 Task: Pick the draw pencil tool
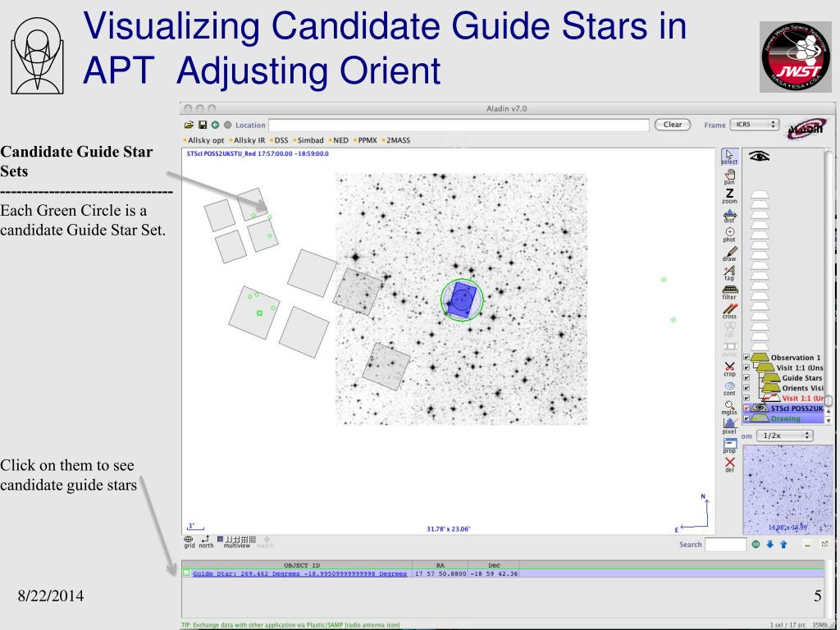(728, 253)
